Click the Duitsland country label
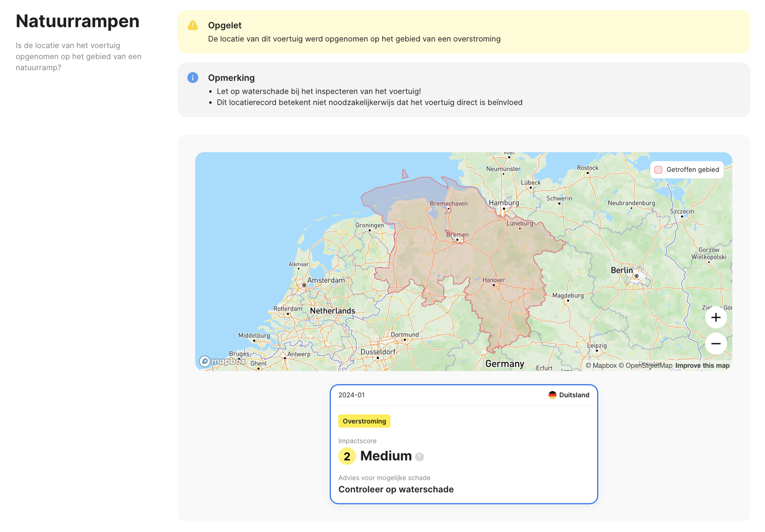 click(574, 395)
